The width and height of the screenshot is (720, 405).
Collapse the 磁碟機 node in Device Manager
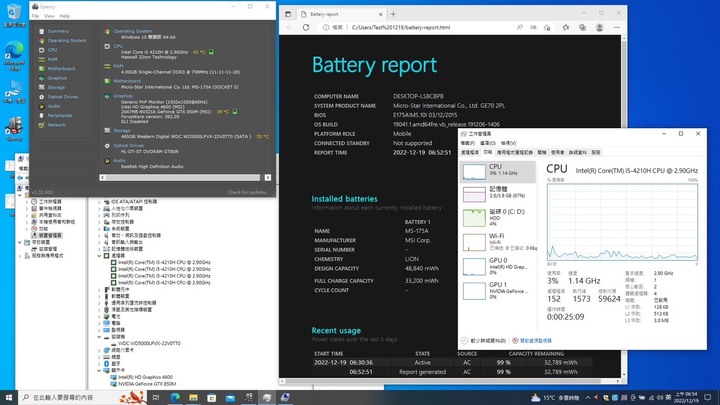click(99, 337)
